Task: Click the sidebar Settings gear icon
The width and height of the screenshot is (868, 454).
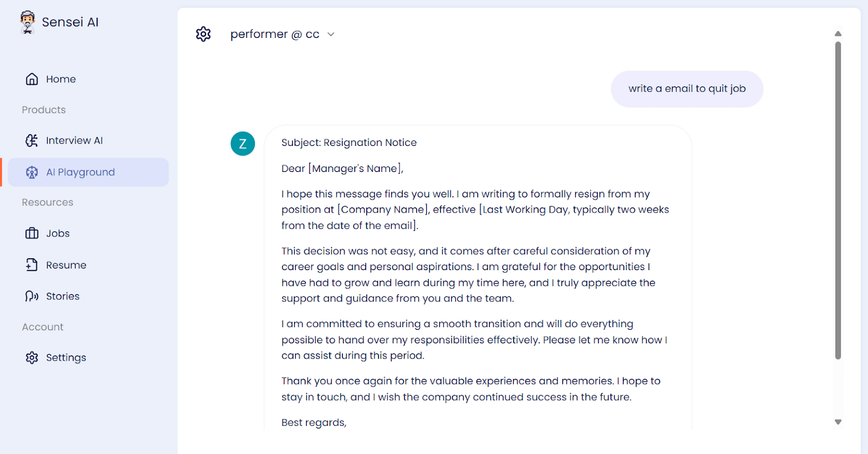Action: (32, 357)
